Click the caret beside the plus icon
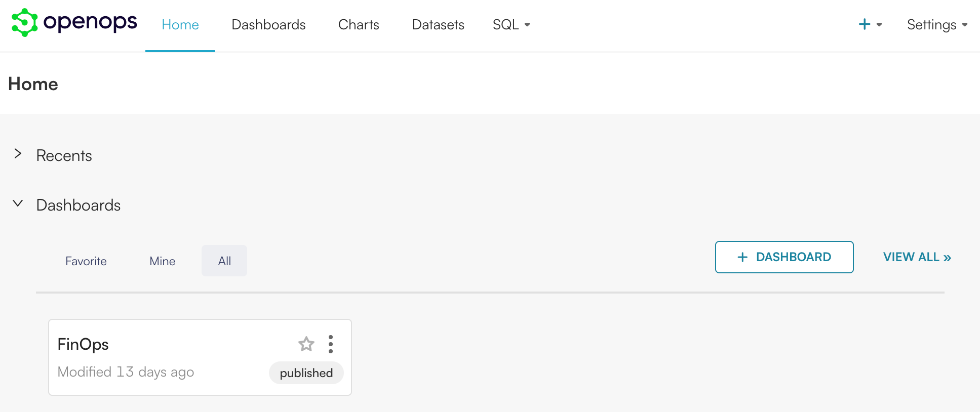 [x=878, y=24]
